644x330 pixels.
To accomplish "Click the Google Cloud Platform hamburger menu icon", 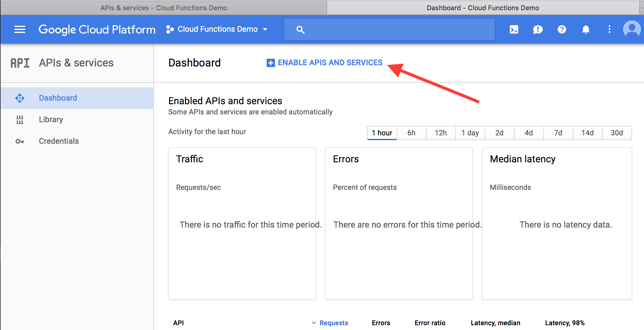I will pos(19,29).
